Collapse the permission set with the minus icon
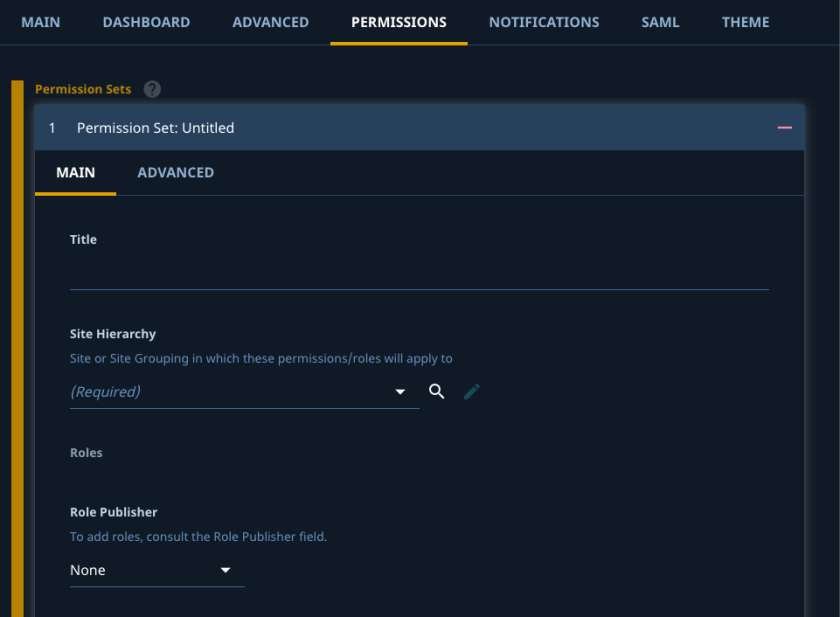This screenshot has height=617, width=840. click(x=784, y=128)
